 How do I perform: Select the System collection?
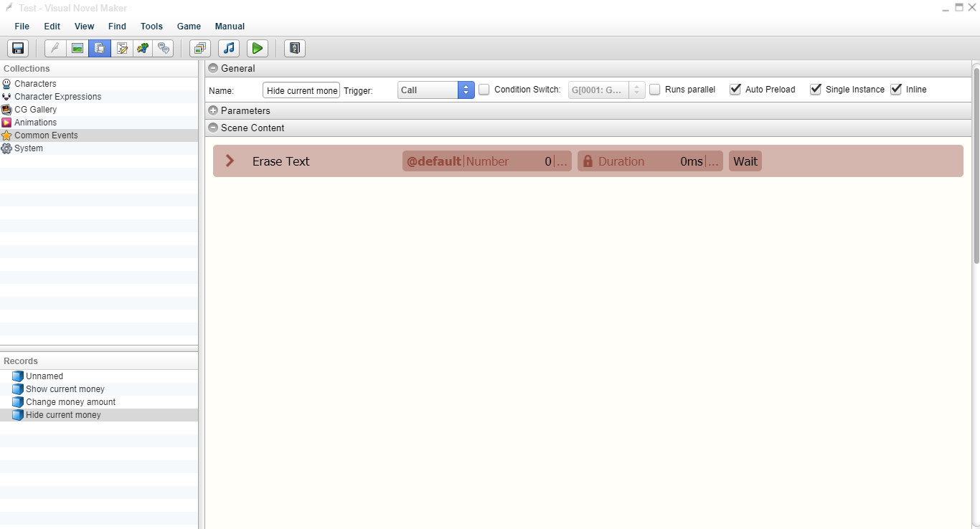click(x=99, y=148)
